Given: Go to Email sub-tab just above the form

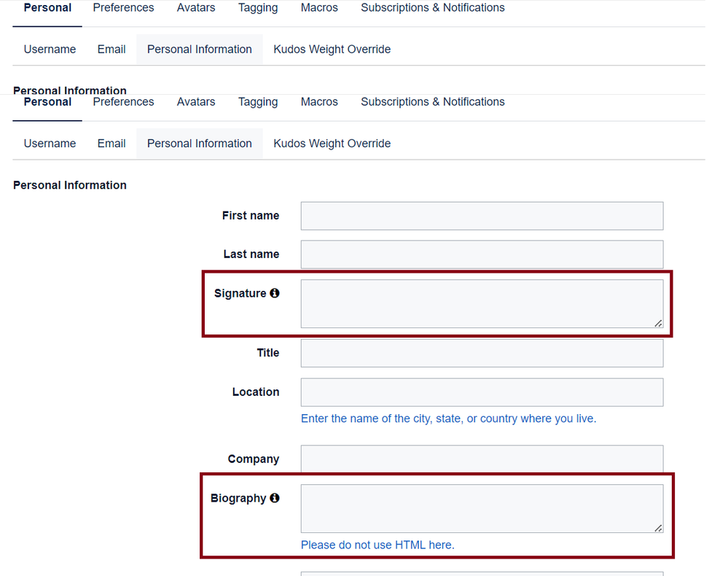Looking at the screenshot, I should 111,144.
